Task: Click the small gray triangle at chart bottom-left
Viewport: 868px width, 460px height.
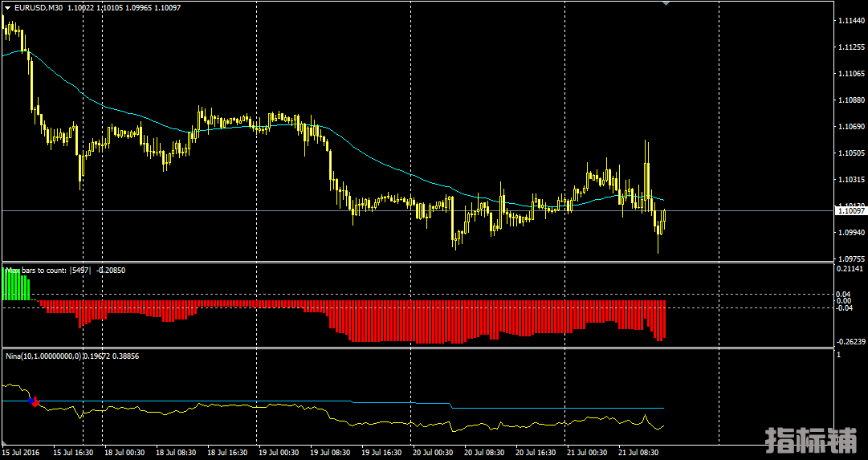Action: click(6, 443)
